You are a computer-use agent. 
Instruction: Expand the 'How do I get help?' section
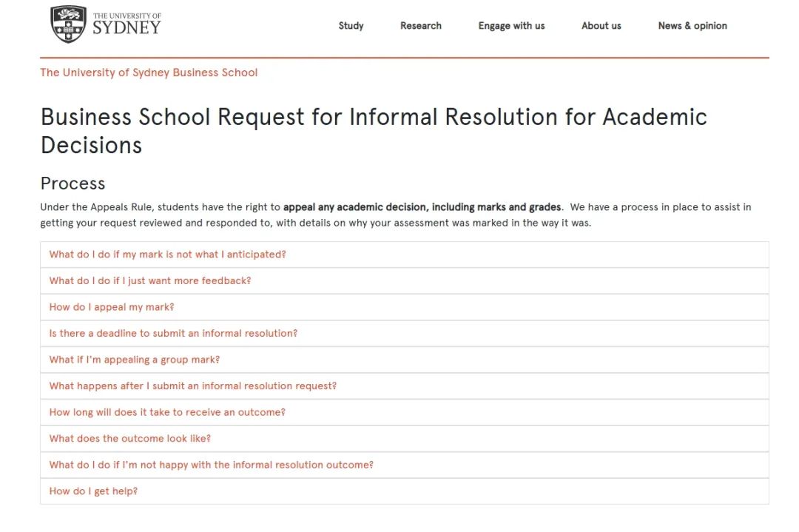[405, 491]
